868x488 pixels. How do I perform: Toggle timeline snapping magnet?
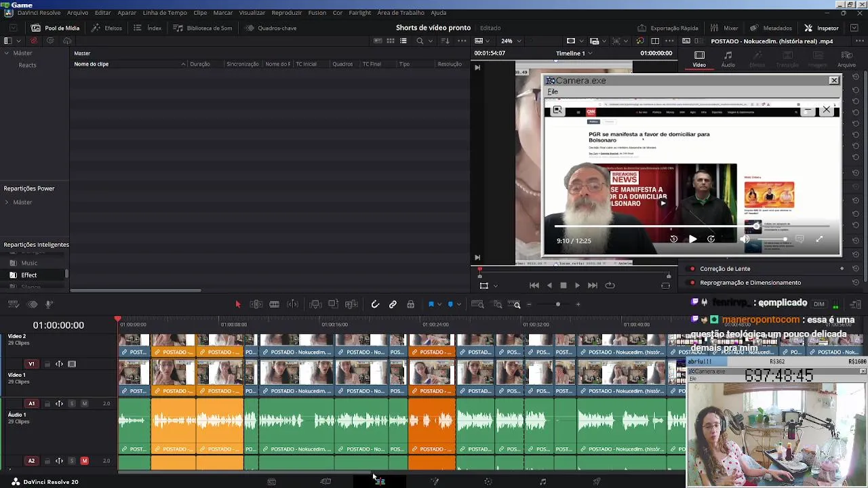(375, 304)
